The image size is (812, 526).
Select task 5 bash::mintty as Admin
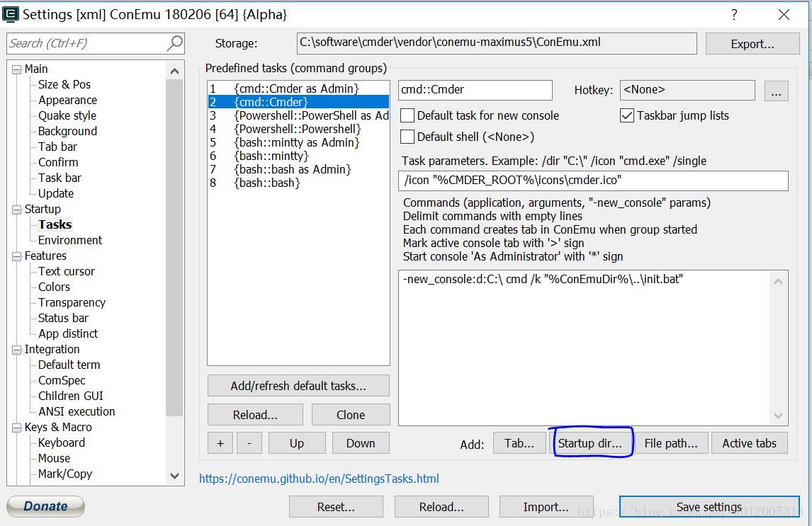click(298, 142)
